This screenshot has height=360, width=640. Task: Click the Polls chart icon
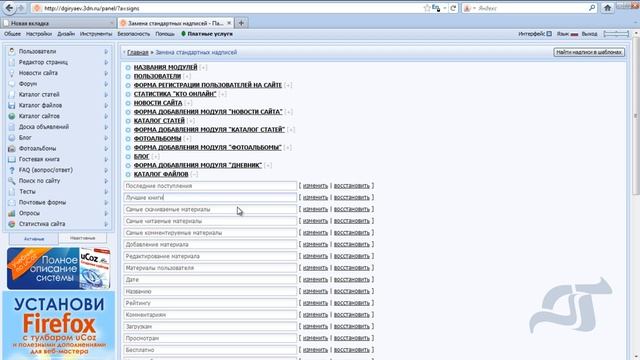[12, 213]
